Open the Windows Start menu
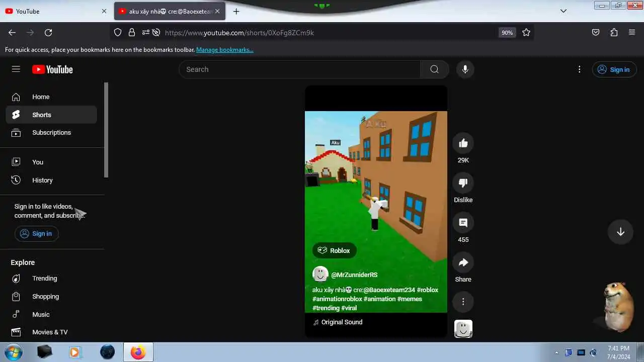644x362 pixels. tap(13, 352)
